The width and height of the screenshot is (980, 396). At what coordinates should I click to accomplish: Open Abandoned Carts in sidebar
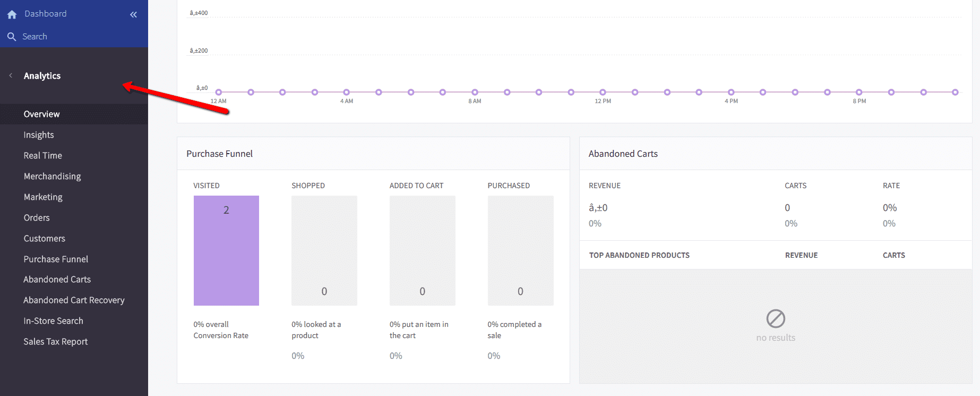tap(57, 280)
